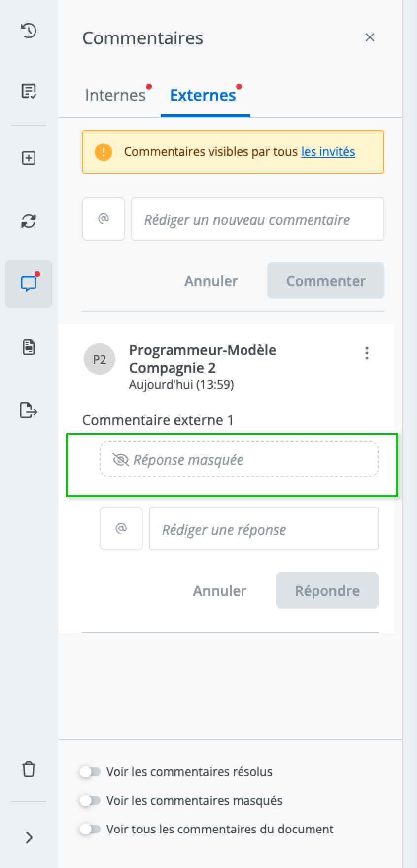Click the @ mention button for new comment
Image resolution: width=417 pixels, height=868 pixels.
point(104,219)
